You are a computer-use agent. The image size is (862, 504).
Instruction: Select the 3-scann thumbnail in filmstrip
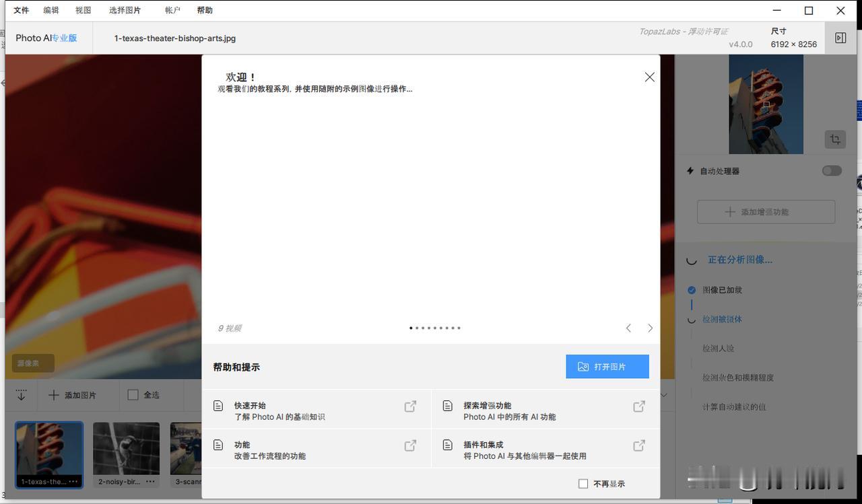pyautogui.click(x=186, y=454)
